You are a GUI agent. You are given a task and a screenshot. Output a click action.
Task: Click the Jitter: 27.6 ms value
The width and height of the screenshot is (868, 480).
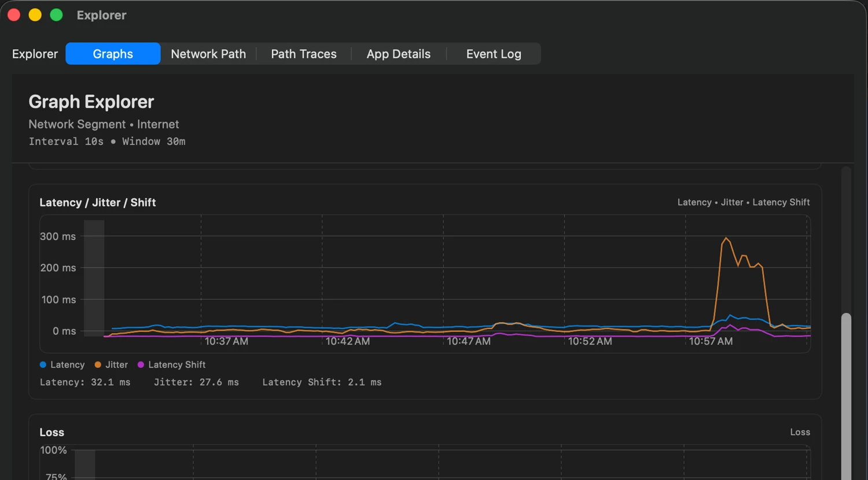(x=196, y=382)
